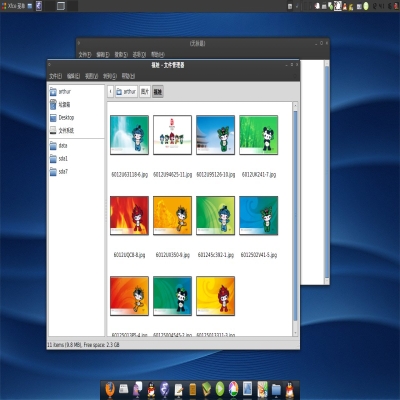Open the green book dock icon
The image size is (400, 400).
[206, 389]
